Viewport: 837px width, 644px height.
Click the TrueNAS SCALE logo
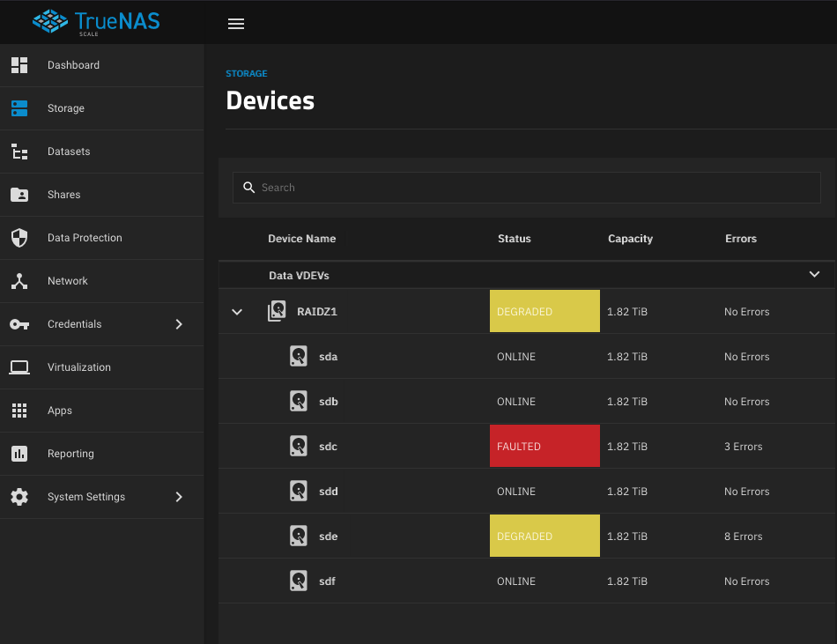pos(96,22)
